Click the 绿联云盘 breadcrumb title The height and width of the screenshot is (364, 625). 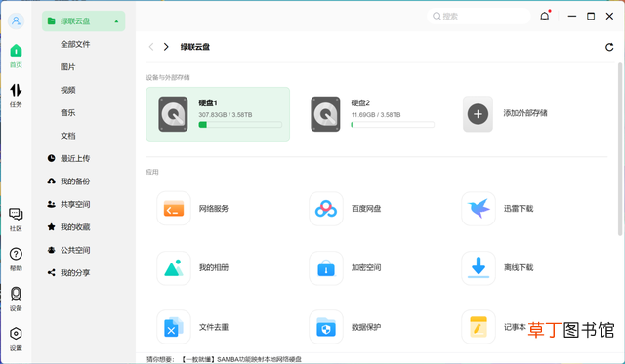(195, 47)
